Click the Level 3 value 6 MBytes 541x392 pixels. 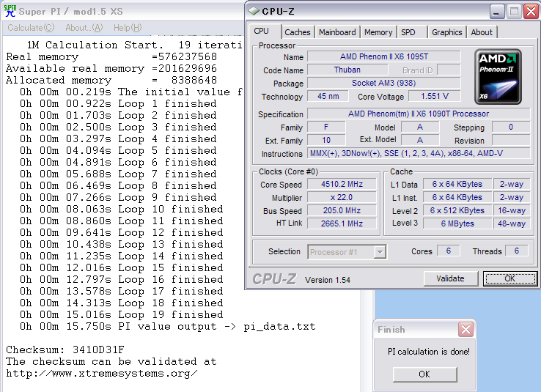[457, 223]
